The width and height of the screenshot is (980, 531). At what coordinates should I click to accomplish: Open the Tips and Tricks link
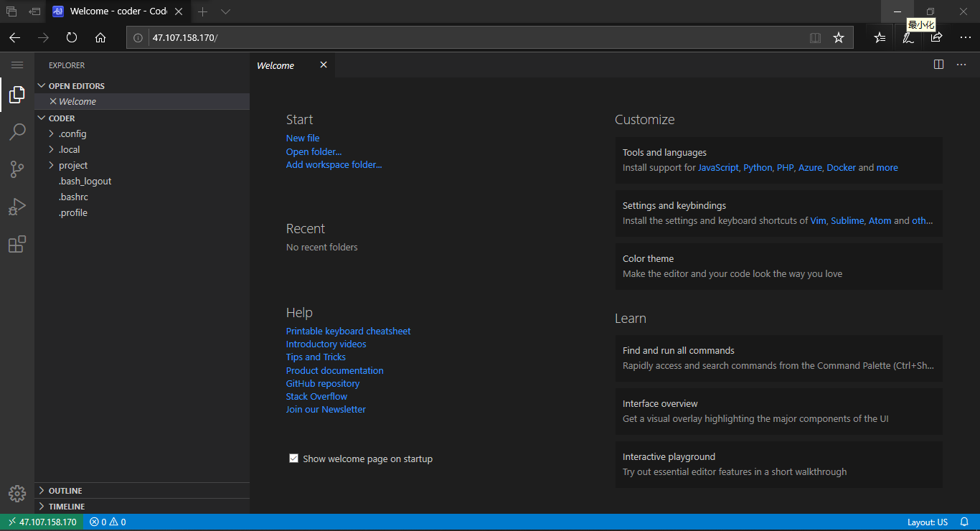(x=316, y=357)
